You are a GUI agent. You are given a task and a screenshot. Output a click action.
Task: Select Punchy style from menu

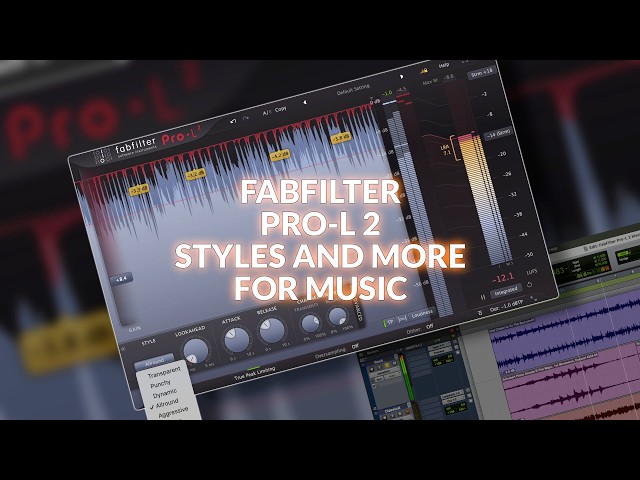[160, 384]
